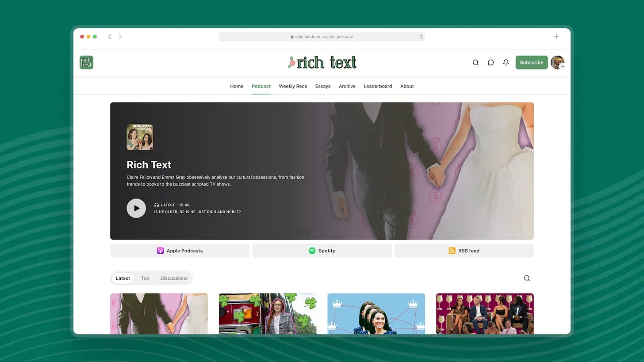Click the browser forward arrow
644x362 pixels.
pos(120,37)
